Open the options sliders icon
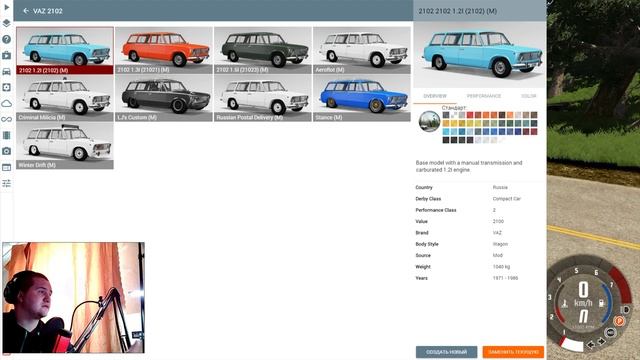The width and height of the screenshot is (640, 360). [x=7, y=184]
